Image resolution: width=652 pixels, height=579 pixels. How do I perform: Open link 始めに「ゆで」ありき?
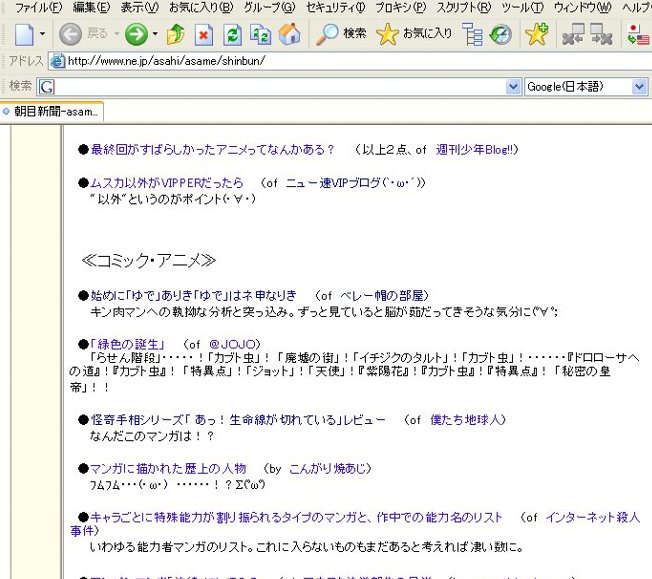pyautogui.click(x=194, y=296)
